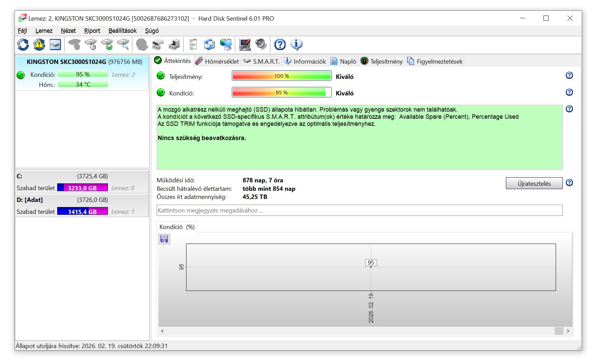This screenshot has height=364, width=600.
Task: Switch to the Áttekintés tab
Action: (173, 61)
